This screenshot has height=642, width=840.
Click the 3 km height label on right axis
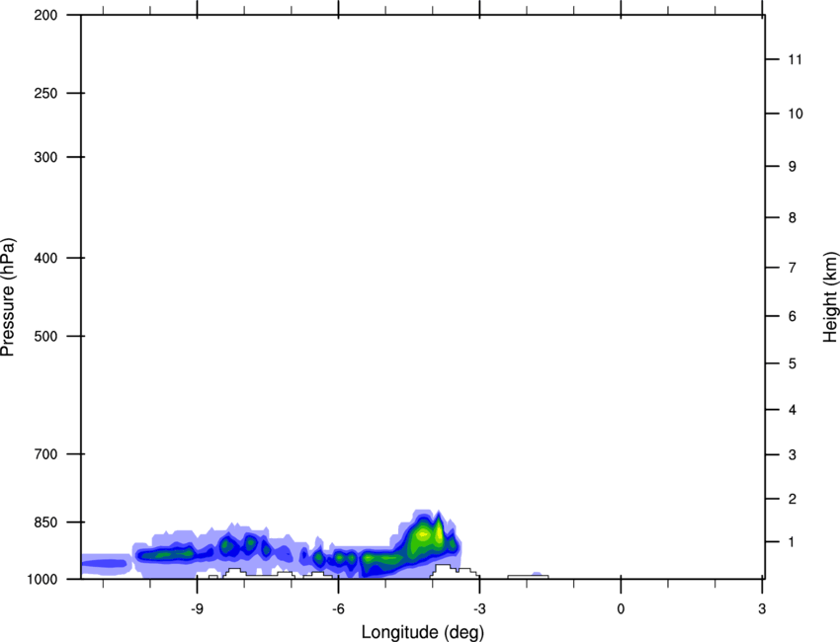pos(793,454)
